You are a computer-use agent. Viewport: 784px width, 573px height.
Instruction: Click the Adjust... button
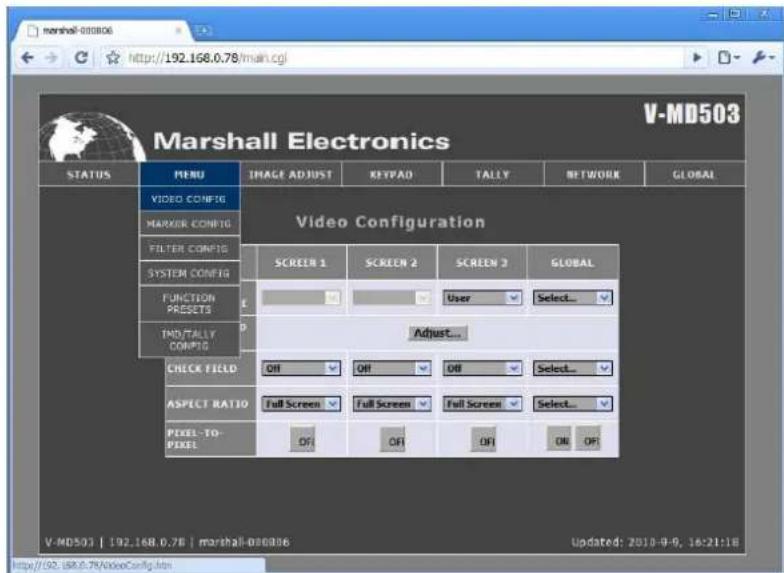click(x=438, y=333)
